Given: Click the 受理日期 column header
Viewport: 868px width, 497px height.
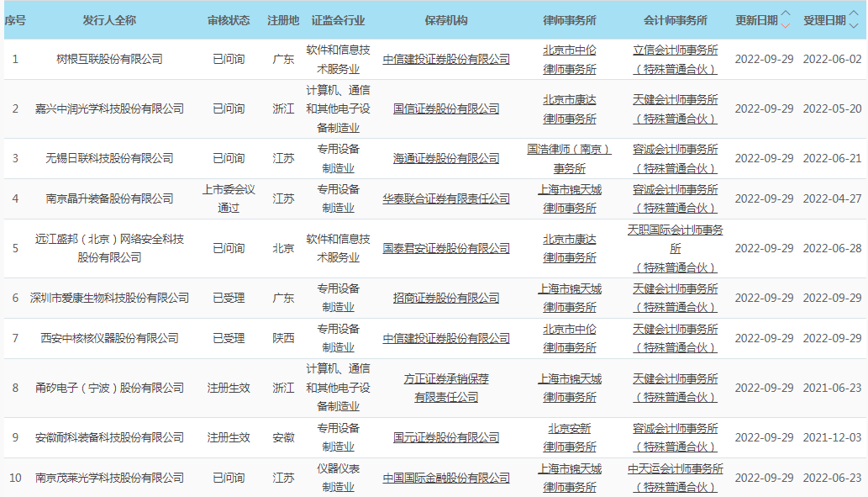Looking at the screenshot, I should pos(824,20).
